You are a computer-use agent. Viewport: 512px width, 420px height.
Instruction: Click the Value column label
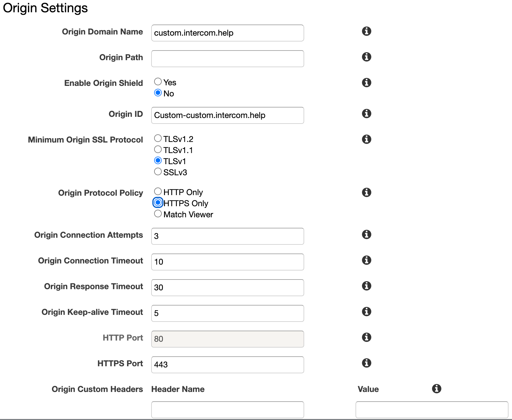368,389
